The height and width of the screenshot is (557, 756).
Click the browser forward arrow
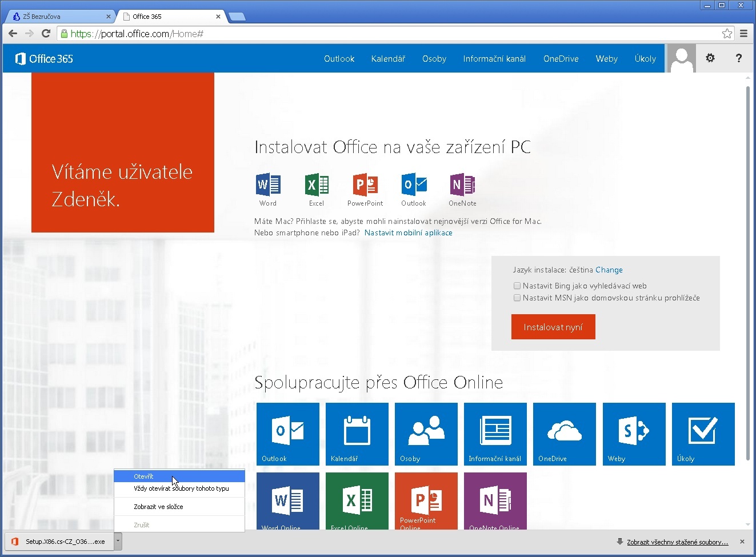point(30,33)
